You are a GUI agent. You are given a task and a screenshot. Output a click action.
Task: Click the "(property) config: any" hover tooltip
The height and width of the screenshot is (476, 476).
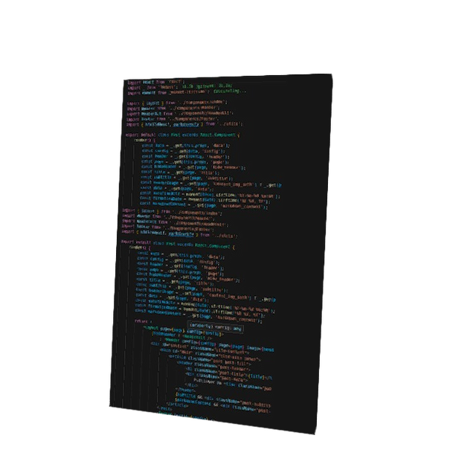pos(215,327)
